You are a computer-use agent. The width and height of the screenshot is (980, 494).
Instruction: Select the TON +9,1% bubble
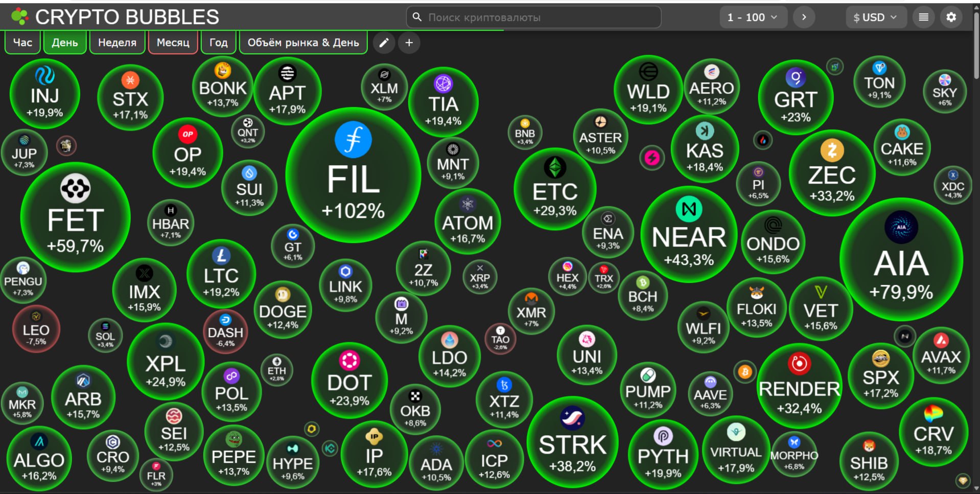879,82
